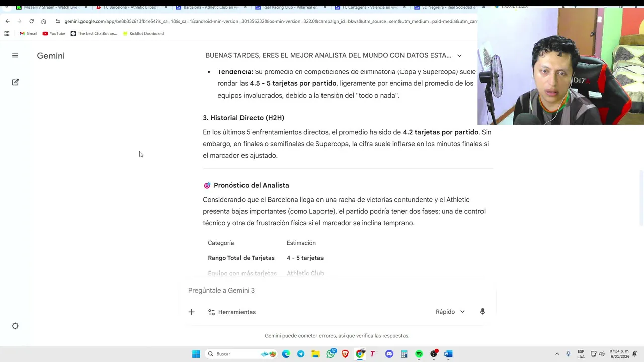Open the apps grid in bookmarks bar
The image size is (644, 362).
[7, 33]
